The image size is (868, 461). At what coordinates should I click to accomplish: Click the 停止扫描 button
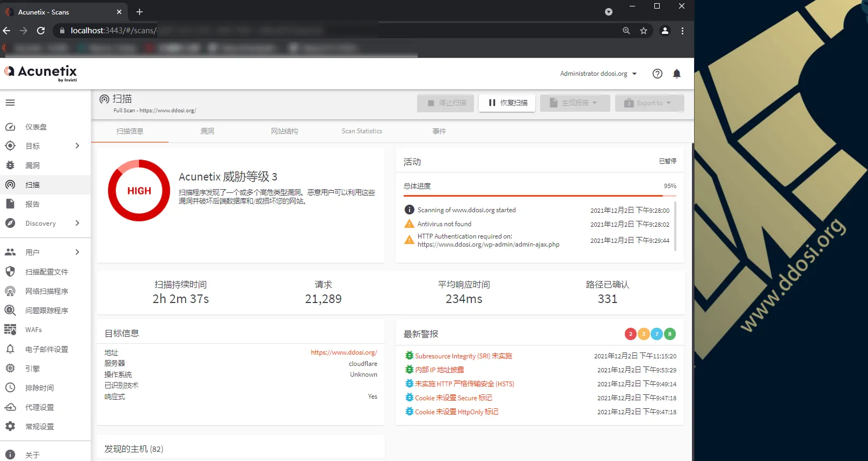[x=446, y=103]
